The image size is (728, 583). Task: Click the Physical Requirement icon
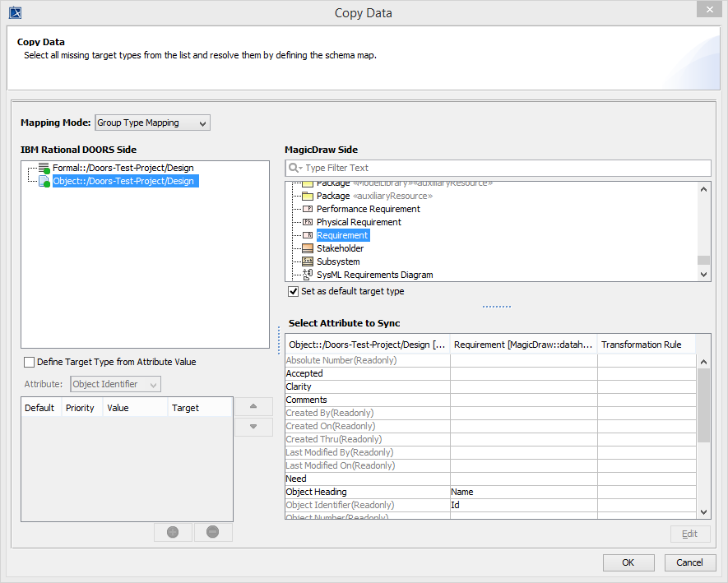pos(308,222)
